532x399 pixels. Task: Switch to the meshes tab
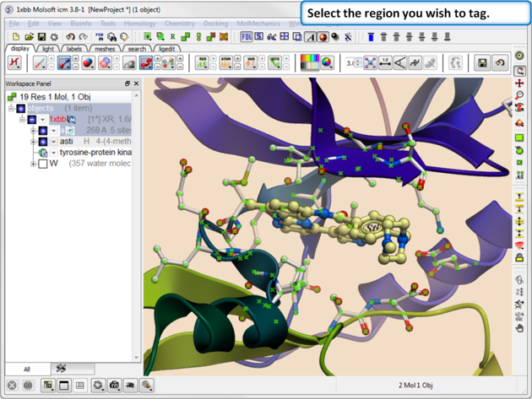[105, 49]
